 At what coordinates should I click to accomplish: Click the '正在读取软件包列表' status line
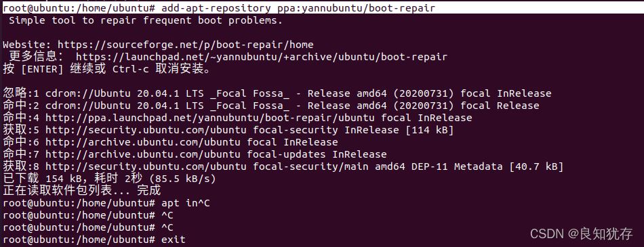pos(82,191)
